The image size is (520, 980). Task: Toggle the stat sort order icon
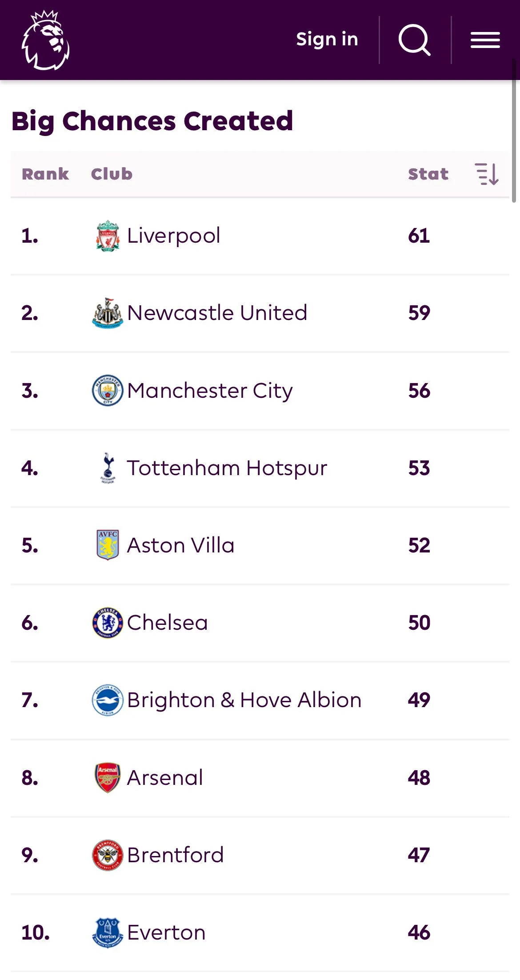487,174
